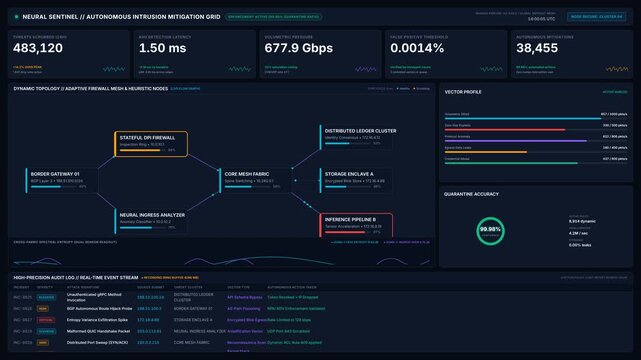Screen dimensions: 641x360
Task: Click green action taken of the Port Sweep row
Action: click(294, 342)
